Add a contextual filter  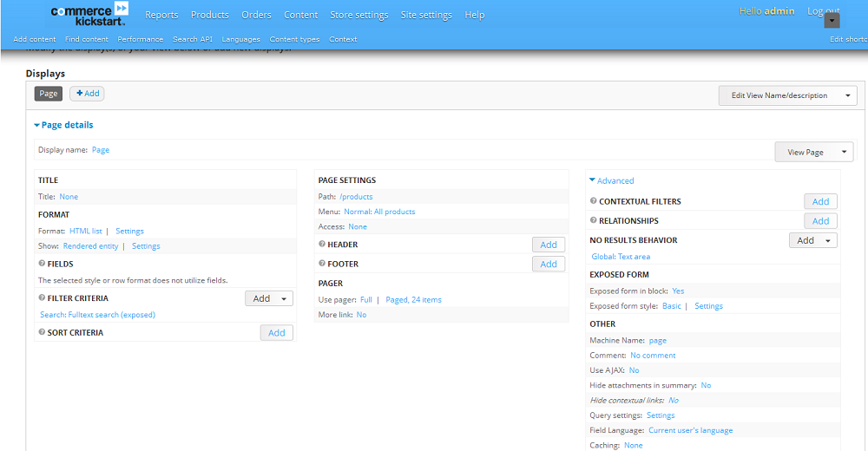click(x=820, y=201)
